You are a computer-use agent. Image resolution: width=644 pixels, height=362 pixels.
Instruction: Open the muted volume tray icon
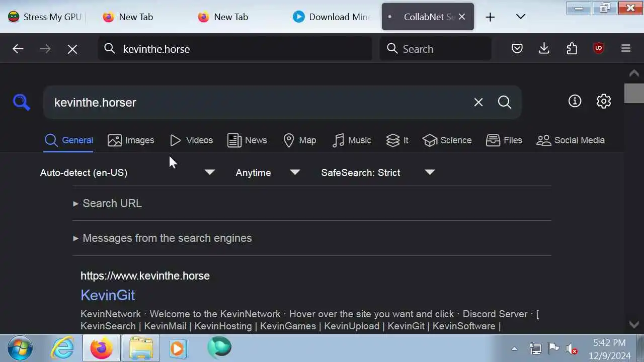572,348
